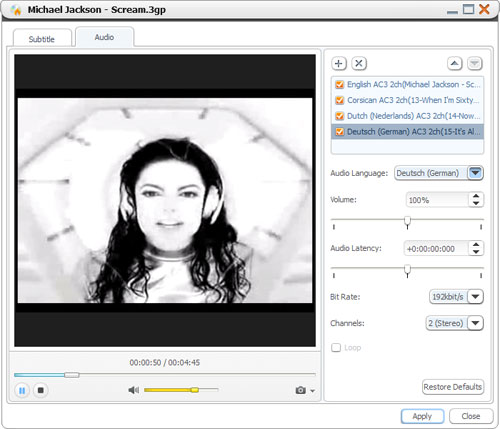This screenshot has width=500, height=429.
Task: Uncheck the Deutsch (German) AC3 track checkbox
Action: (x=339, y=132)
